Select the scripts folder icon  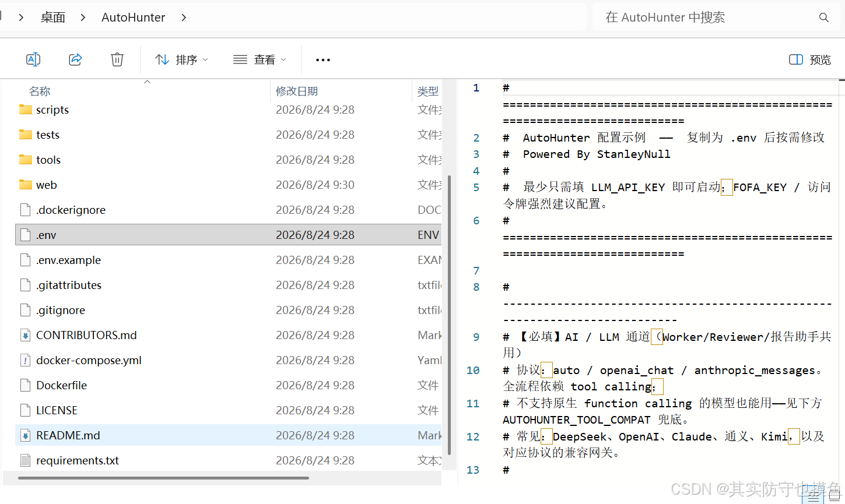pos(26,110)
